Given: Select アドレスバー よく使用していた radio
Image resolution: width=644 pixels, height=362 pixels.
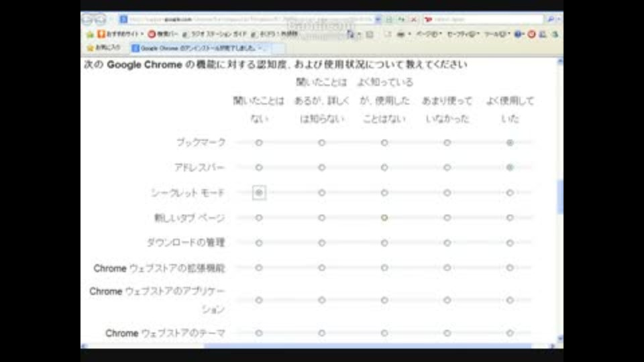Looking at the screenshot, I should click(510, 168).
